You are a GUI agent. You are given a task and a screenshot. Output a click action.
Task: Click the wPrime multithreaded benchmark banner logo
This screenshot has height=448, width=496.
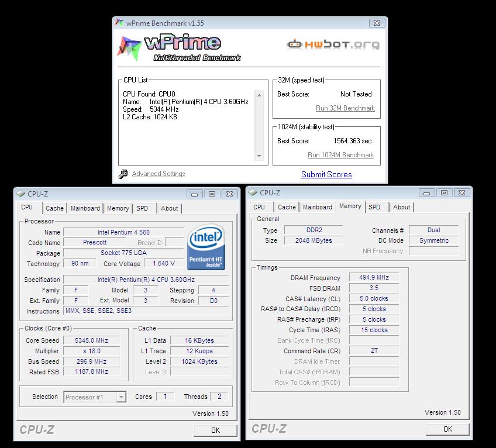pyautogui.click(x=180, y=47)
